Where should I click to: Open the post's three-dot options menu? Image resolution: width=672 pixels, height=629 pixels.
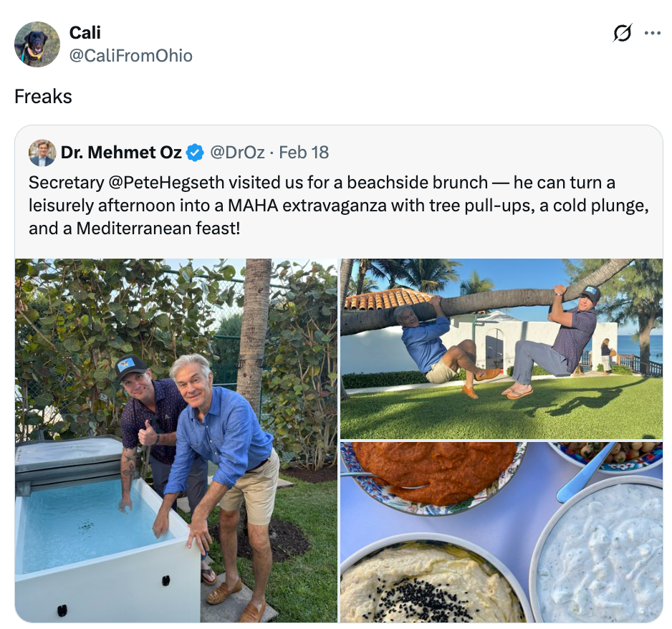[x=653, y=33]
